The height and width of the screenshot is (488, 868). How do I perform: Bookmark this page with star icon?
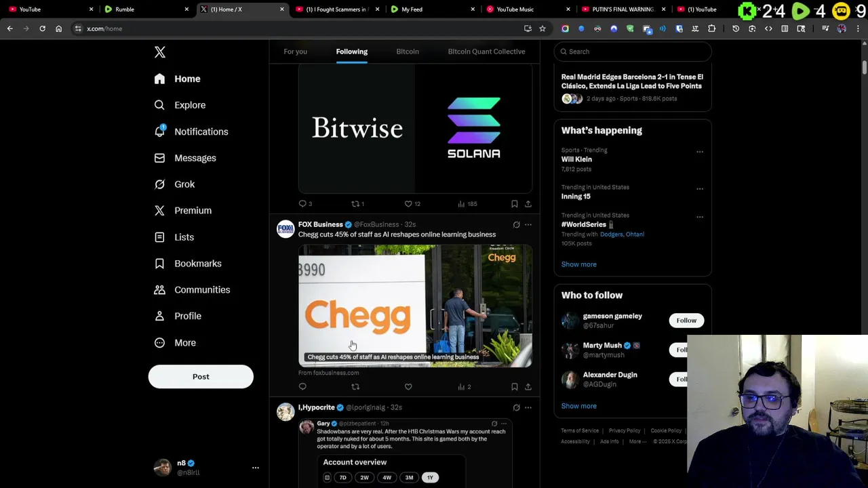click(x=542, y=28)
